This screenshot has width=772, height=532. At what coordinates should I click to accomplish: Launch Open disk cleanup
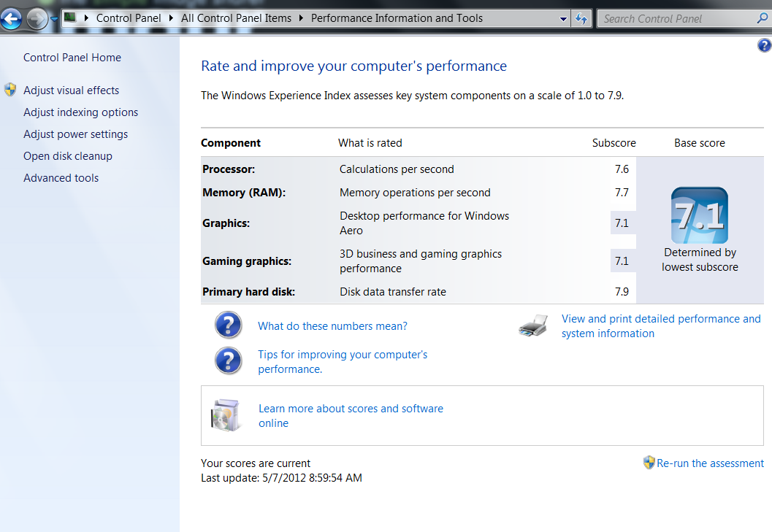68,156
